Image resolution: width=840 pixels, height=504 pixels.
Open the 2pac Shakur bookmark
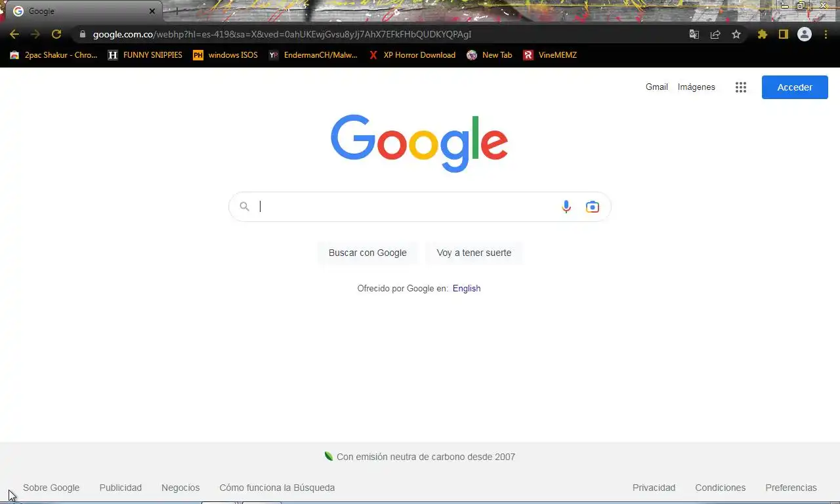click(53, 55)
